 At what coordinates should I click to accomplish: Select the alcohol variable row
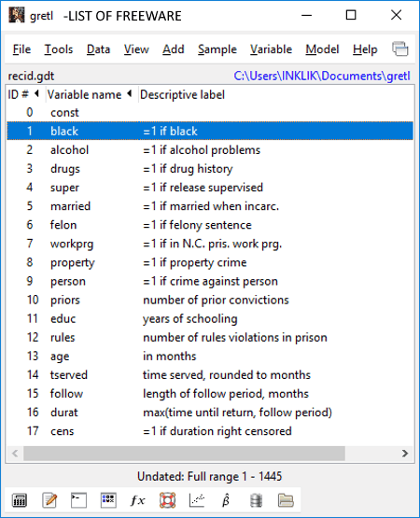tap(210, 150)
